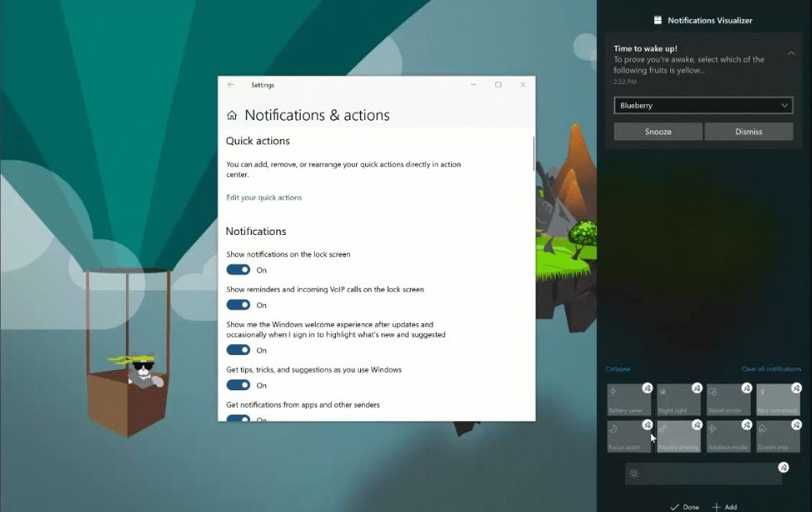Click the Settings title bar label

click(x=263, y=85)
